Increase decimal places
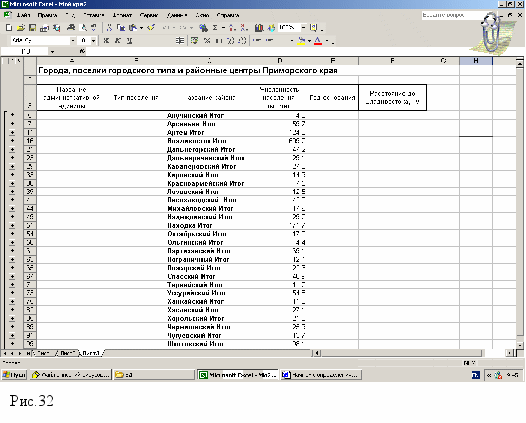This screenshot has width=526, height=423. (230, 41)
